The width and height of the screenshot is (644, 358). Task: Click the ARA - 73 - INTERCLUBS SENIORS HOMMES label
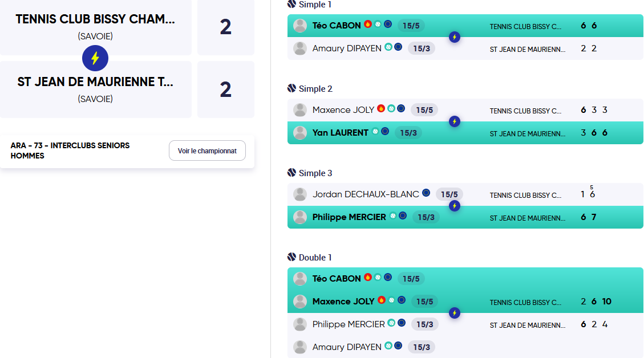(70, 150)
